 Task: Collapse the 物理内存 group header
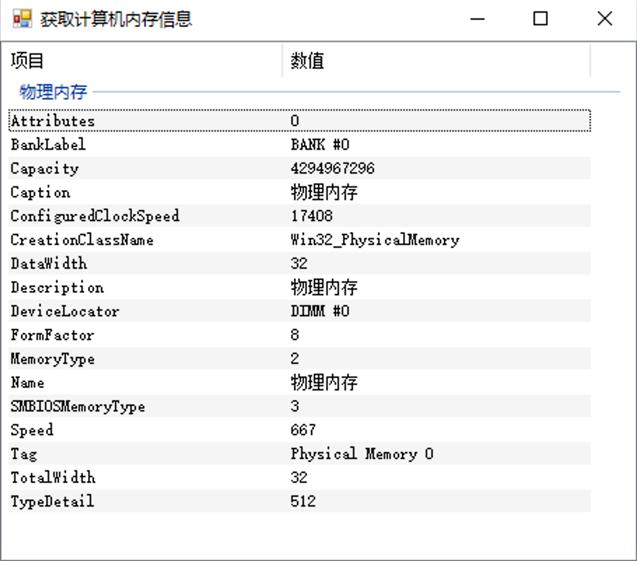pos(53,92)
